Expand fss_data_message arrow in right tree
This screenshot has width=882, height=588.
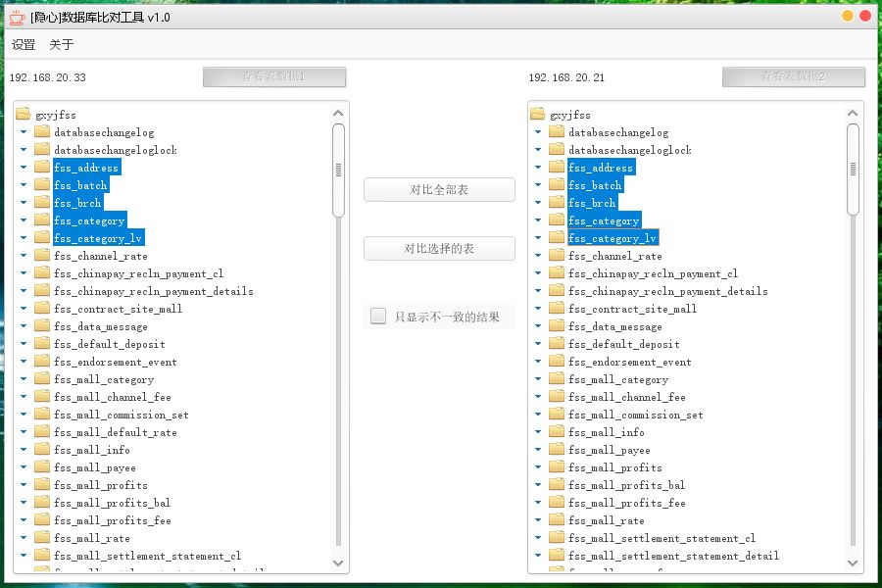click(x=538, y=325)
